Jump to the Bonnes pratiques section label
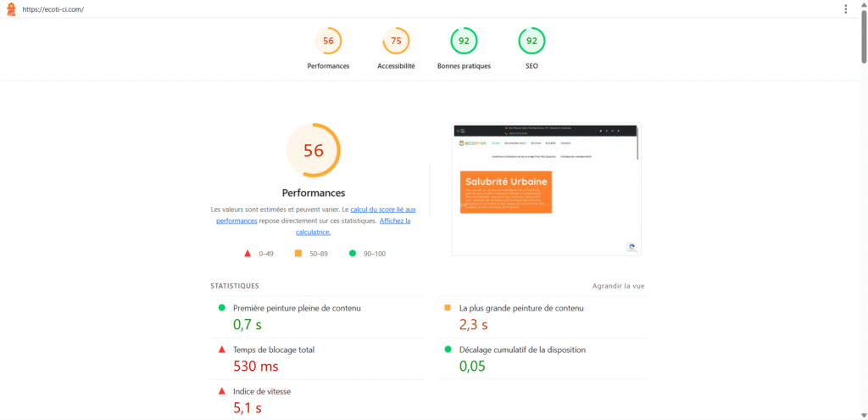The image size is (868, 420). click(464, 66)
